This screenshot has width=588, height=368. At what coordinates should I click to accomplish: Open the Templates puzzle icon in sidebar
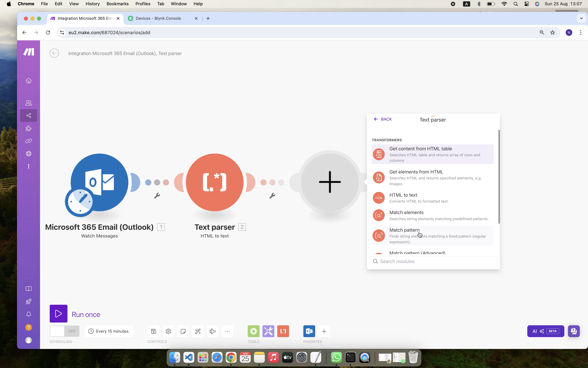click(x=29, y=128)
